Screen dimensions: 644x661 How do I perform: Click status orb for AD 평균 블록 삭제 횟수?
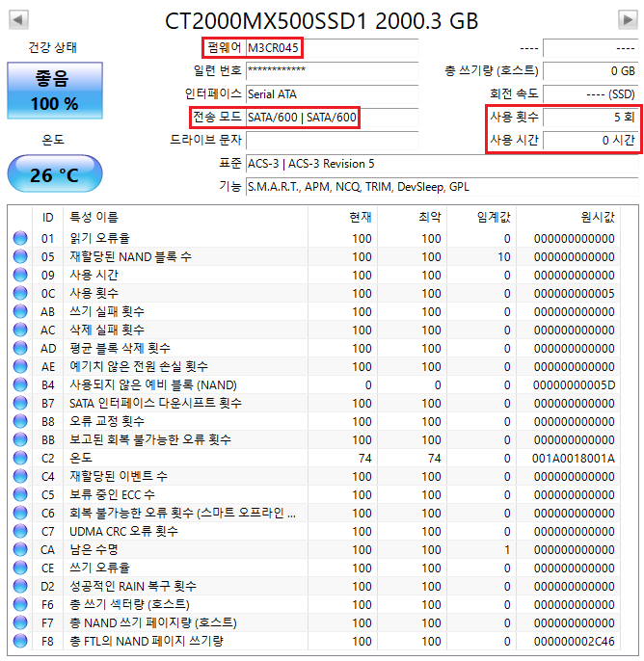pos(20,348)
